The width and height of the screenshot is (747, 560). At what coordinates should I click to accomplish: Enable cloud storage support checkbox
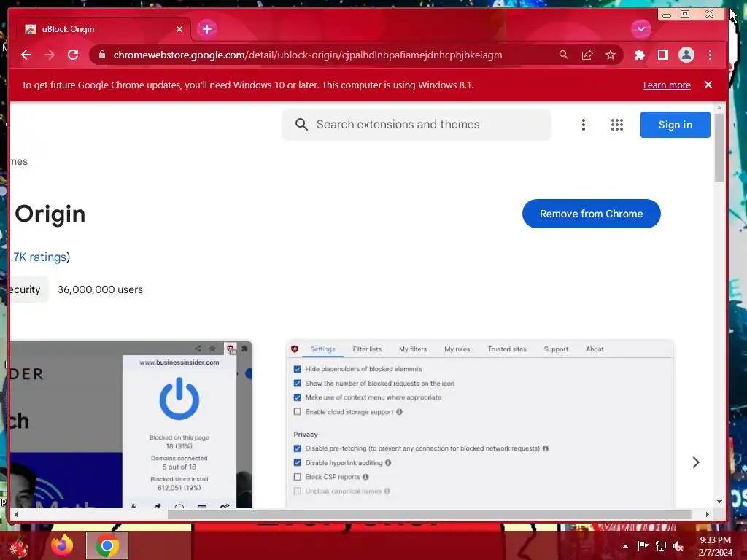[298, 412]
